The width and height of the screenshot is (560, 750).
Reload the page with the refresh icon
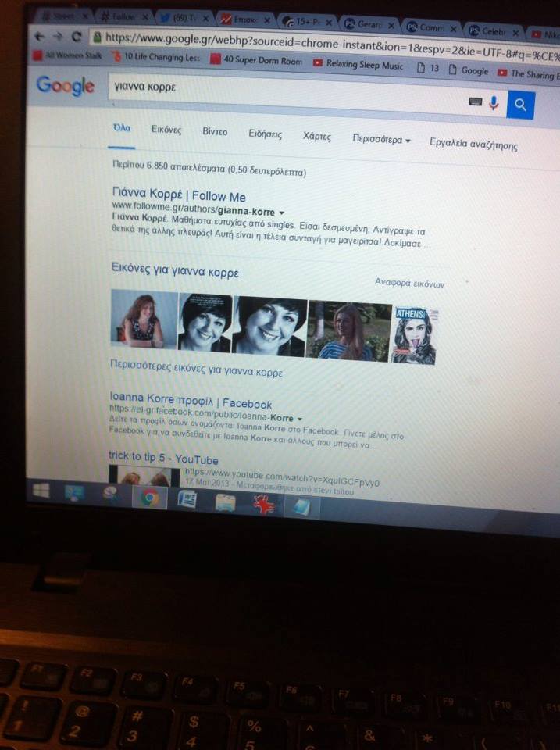coord(76,37)
